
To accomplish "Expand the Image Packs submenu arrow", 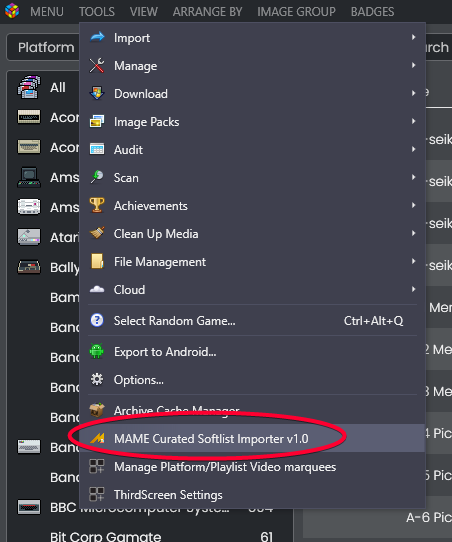I will tap(413, 121).
